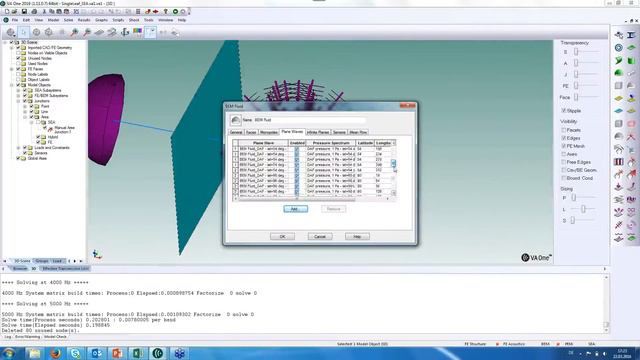Click the green circular solve icon in the top toolbar
This screenshot has height=360, width=640.
[175, 11]
